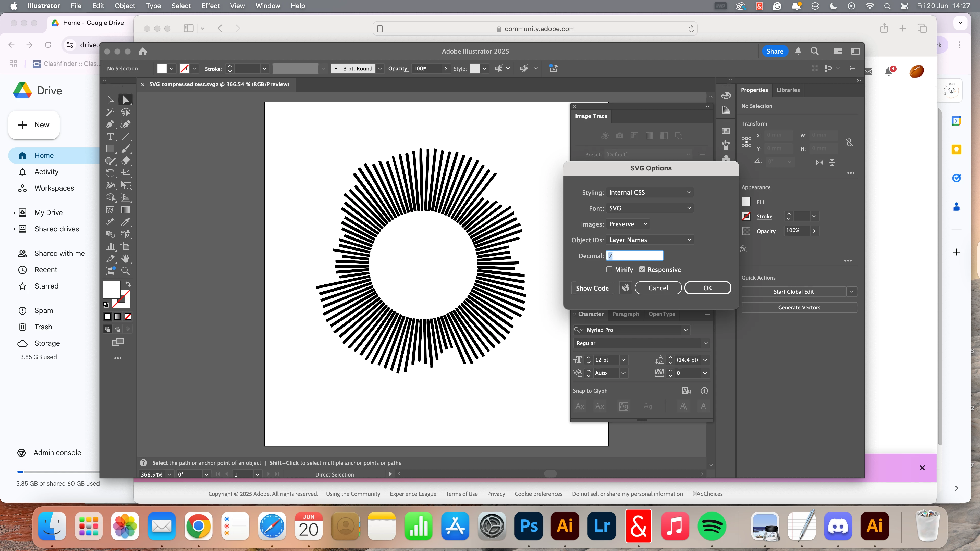The height and width of the screenshot is (551, 980).
Task: Click the Show Code button
Action: 592,288
